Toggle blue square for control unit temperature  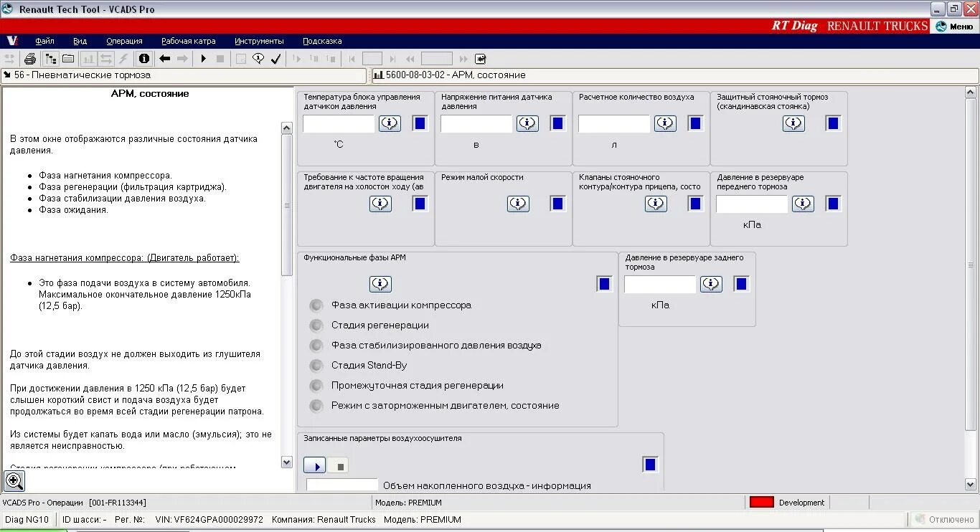point(420,123)
